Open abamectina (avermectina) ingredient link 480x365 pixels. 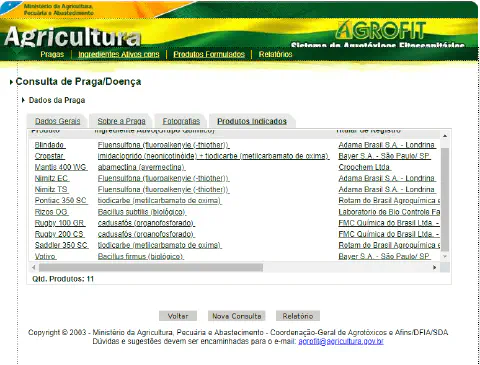tap(141, 167)
